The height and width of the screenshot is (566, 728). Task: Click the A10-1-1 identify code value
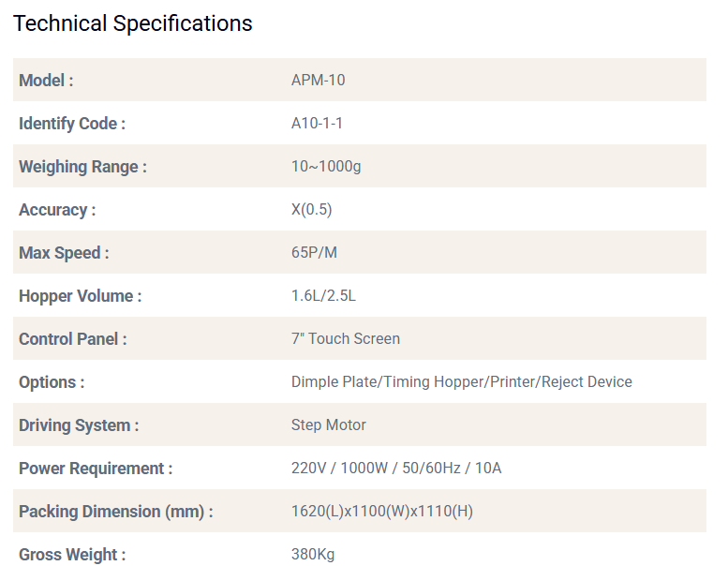(x=318, y=124)
